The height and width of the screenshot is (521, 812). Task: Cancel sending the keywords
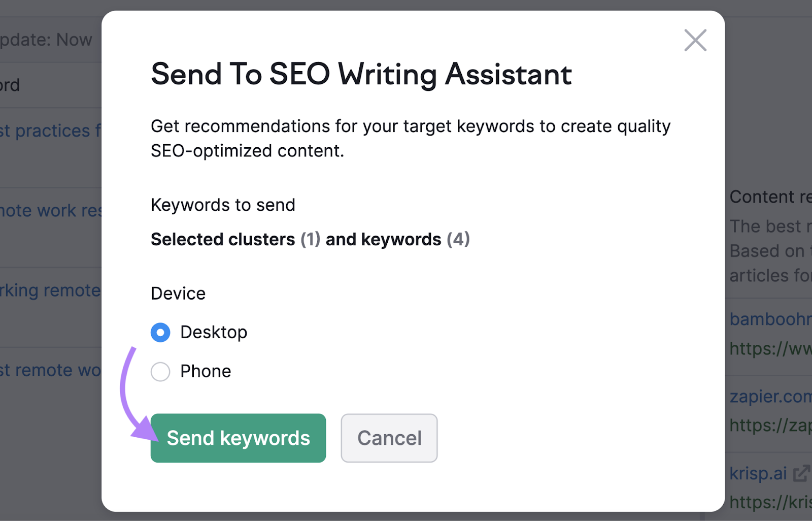click(389, 438)
